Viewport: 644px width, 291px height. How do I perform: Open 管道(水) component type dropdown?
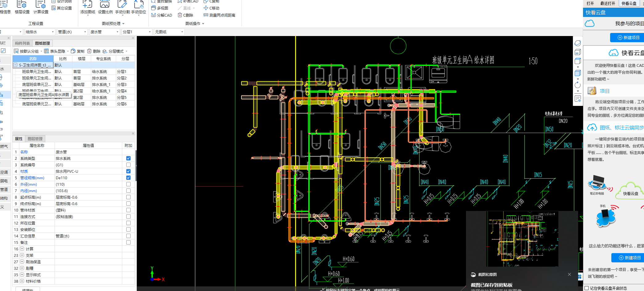[72, 32]
